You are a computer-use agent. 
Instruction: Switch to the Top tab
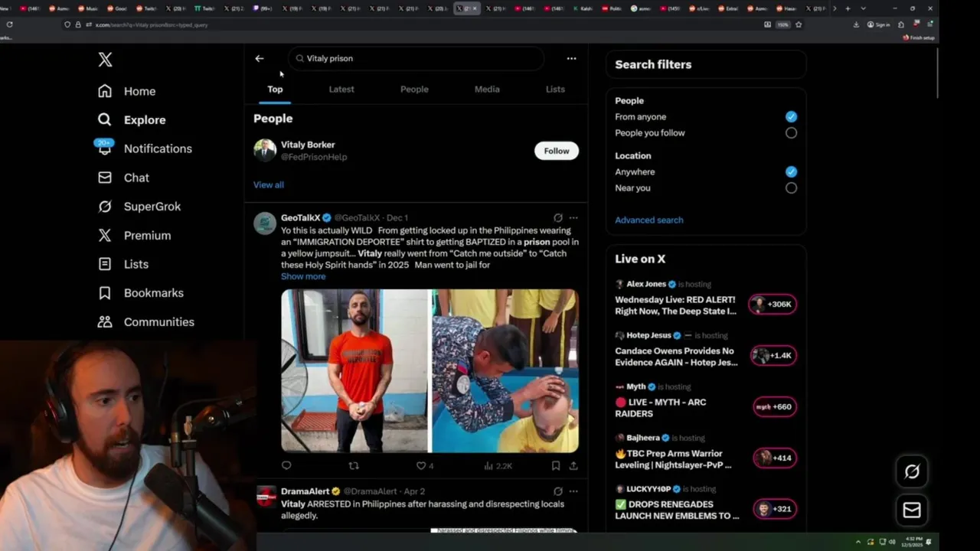tap(275, 90)
